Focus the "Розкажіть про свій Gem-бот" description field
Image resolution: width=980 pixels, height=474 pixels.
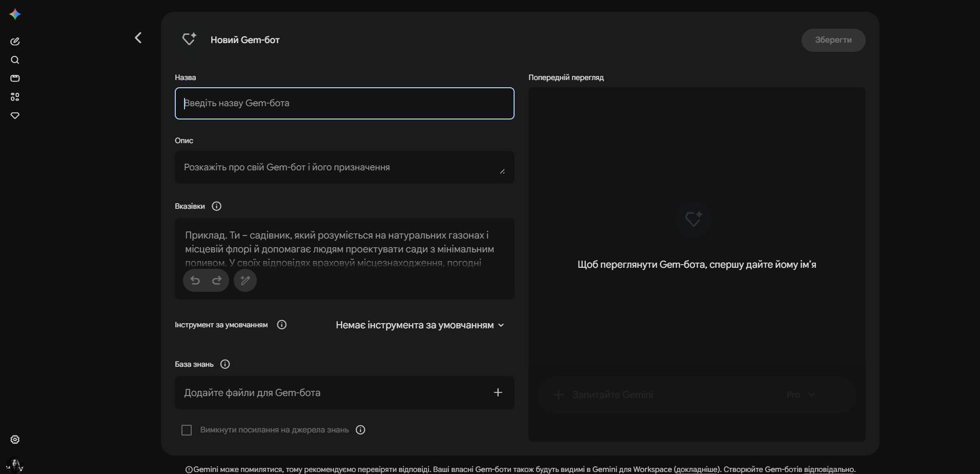[x=344, y=167]
